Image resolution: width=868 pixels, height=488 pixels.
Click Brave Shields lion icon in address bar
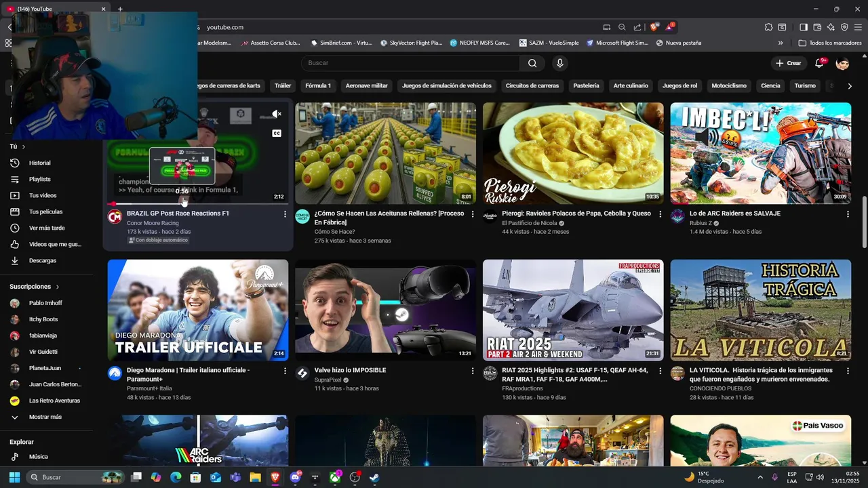(x=654, y=27)
